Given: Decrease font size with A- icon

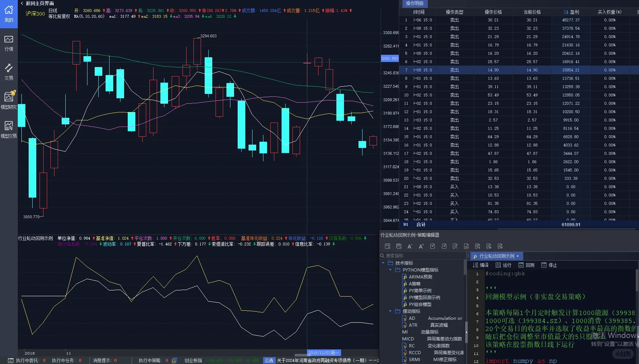Looking at the screenshot, I should [x=410, y=246].
